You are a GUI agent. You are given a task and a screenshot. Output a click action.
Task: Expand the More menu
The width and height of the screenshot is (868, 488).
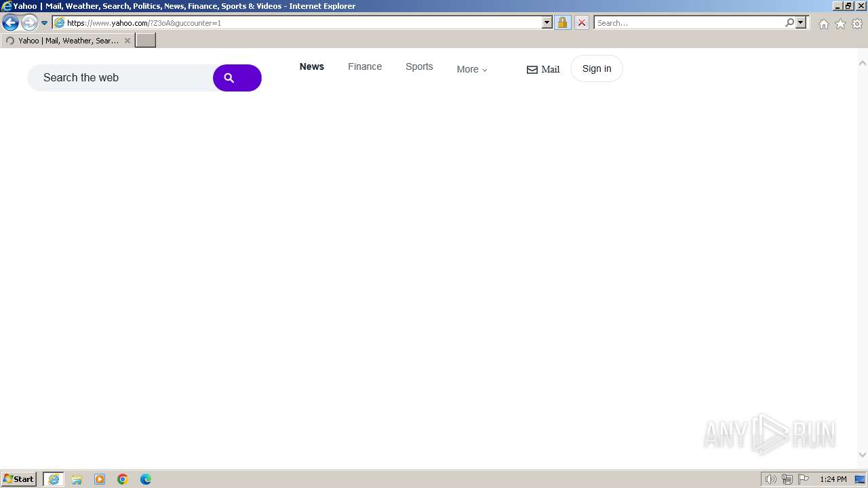point(472,69)
